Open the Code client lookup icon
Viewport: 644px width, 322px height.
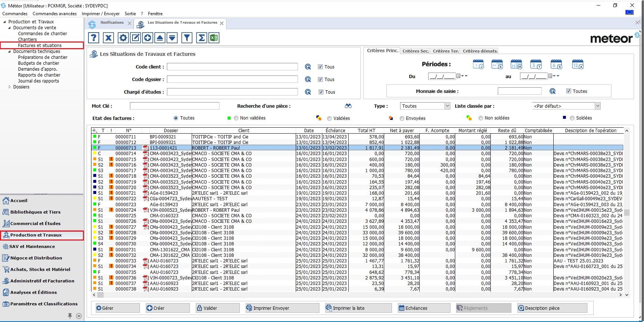tap(308, 67)
